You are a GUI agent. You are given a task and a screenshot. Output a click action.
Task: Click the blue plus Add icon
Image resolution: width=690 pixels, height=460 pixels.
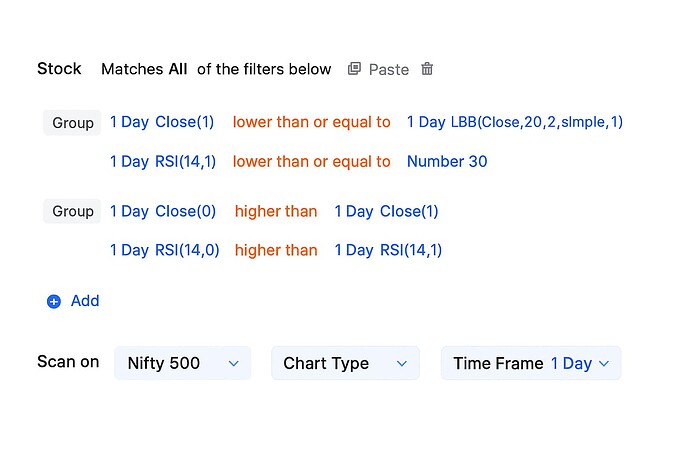pos(54,301)
